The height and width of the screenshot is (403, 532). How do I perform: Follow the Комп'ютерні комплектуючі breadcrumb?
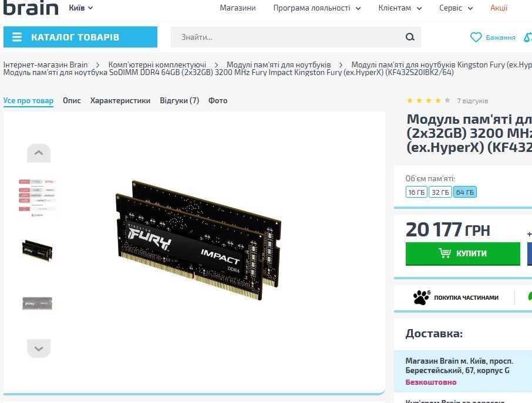pyautogui.click(x=157, y=65)
